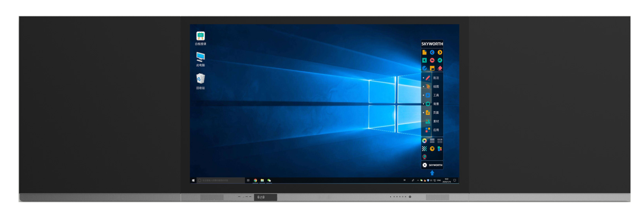This screenshot has height=212, width=644.
Task: Open File Explorer from the taskbar
Action: click(262, 180)
